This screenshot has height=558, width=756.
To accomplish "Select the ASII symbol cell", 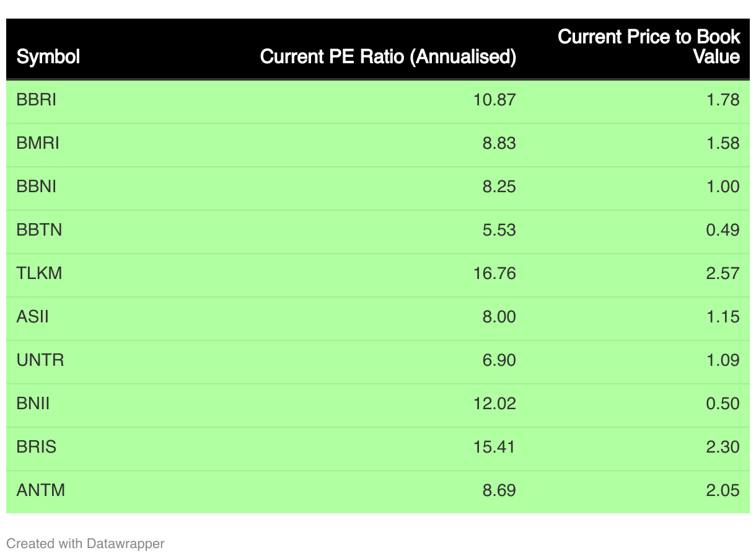I will [32, 317].
